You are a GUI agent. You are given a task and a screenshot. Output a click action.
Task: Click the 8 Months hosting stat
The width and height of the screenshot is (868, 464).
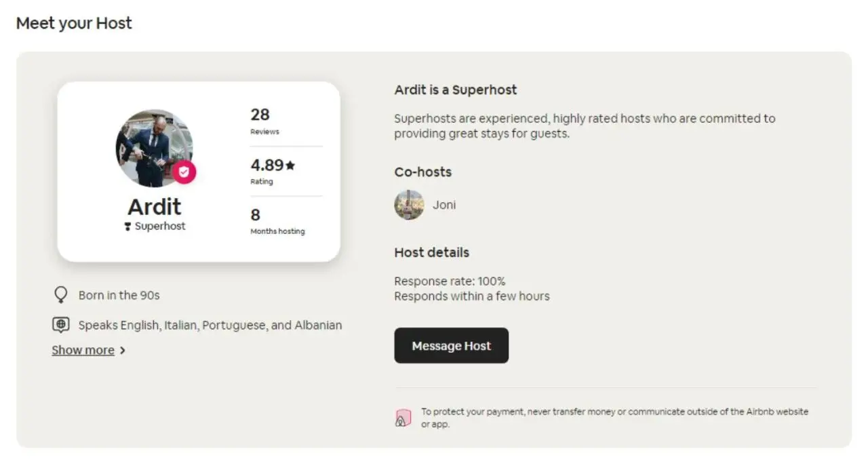click(277, 221)
